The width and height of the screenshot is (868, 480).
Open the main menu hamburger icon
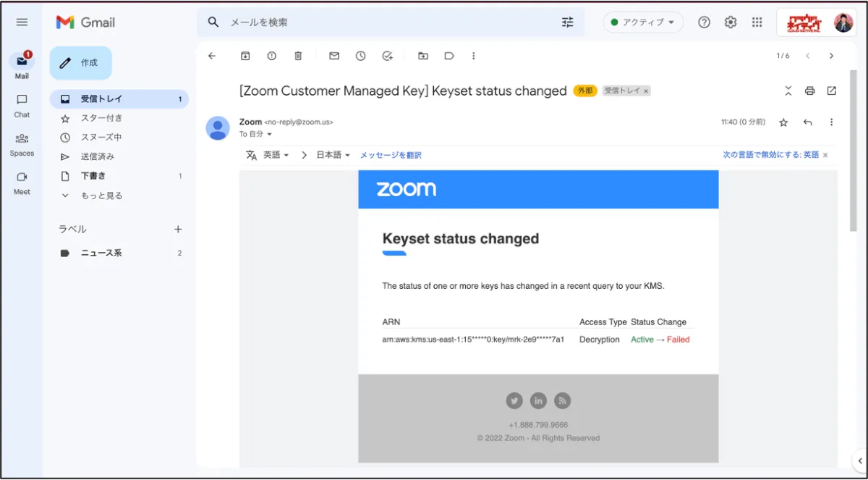click(22, 22)
